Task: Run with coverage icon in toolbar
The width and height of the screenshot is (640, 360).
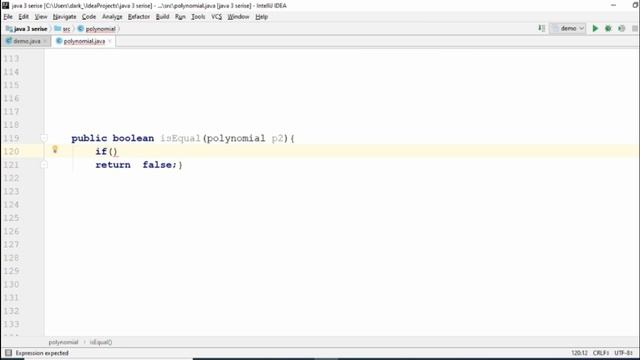Action: point(622,29)
